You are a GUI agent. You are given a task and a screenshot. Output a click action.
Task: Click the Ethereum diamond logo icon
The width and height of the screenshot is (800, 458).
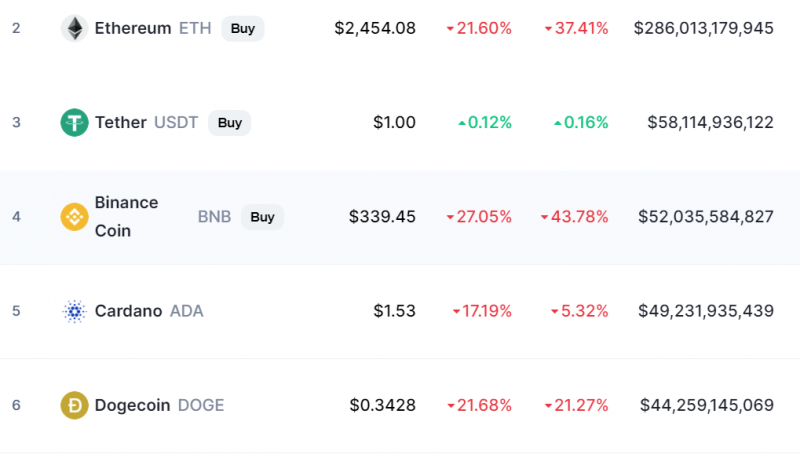[x=74, y=28]
